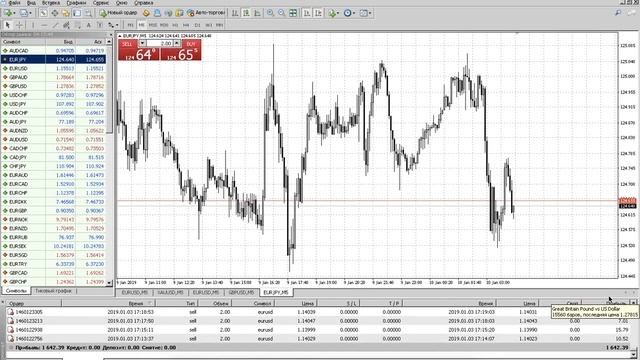This screenshot has width=640, height=360.
Task: Select the candlestick chart type icon
Action: [246, 13]
